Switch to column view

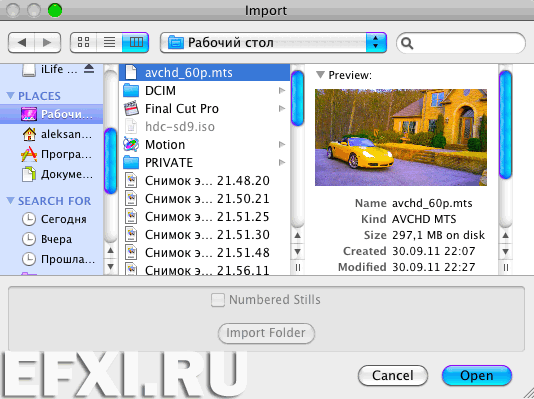pos(136,43)
